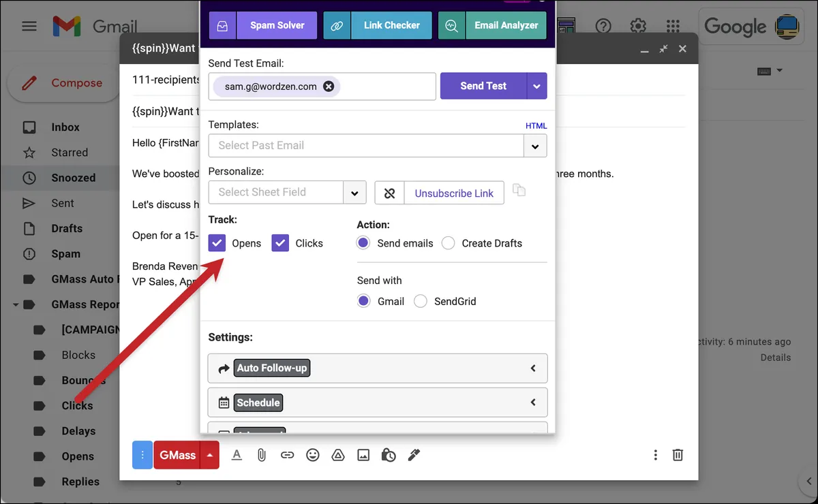
Task: Open the Google apps grid
Action: [x=673, y=26]
